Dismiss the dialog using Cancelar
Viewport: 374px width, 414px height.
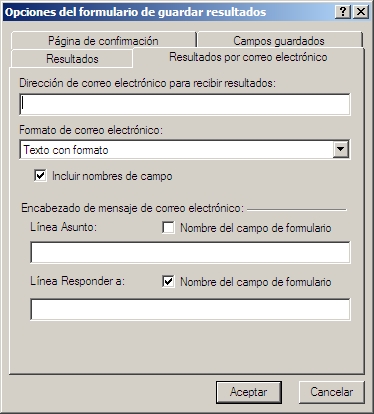click(x=332, y=392)
